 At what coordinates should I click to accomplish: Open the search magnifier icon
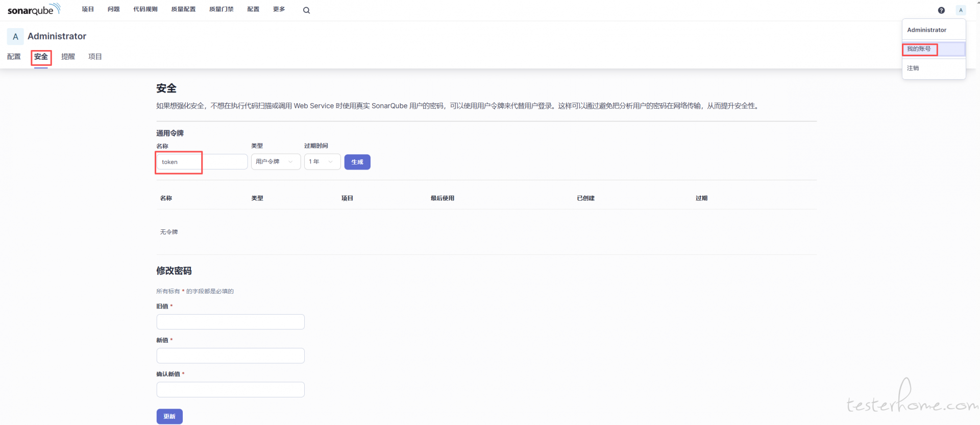click(x=306, y=10)
